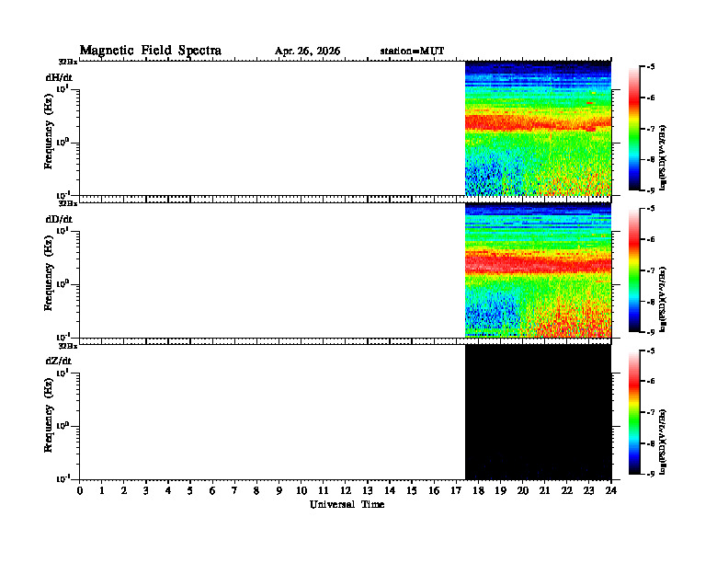Click the "station=MUT" label
Screen dimensions: 728x563
point(412,52)
